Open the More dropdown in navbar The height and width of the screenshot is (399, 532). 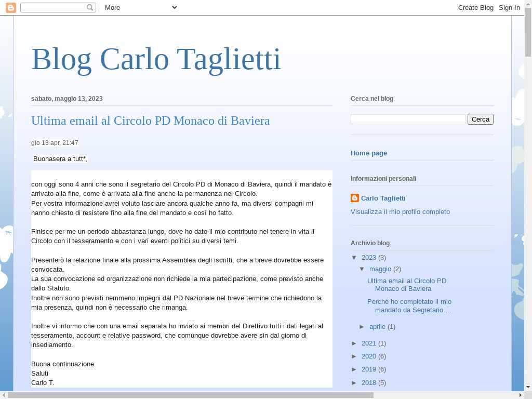(x=140, y=7)
